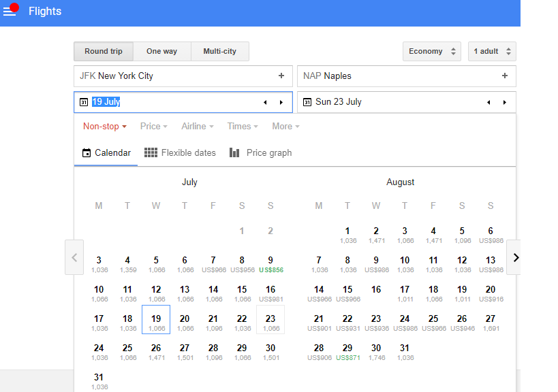Step return date back one day
This screenshot has width=558, height=392.
[489, 102]
